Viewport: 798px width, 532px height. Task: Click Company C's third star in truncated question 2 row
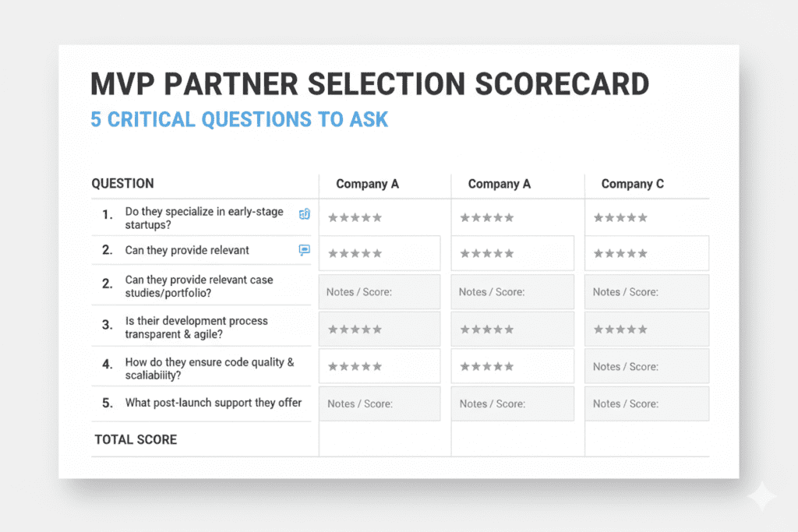(x=621, y=254)
